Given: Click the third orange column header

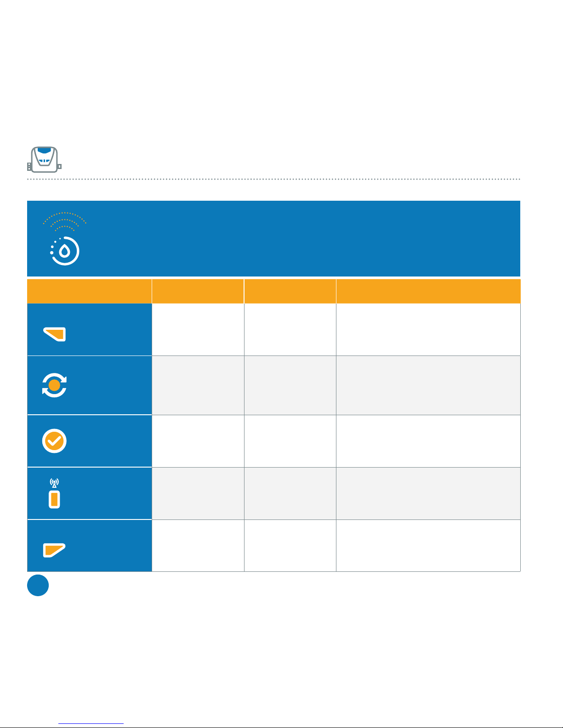Looking at the screenshot, I should pos(290,291).
